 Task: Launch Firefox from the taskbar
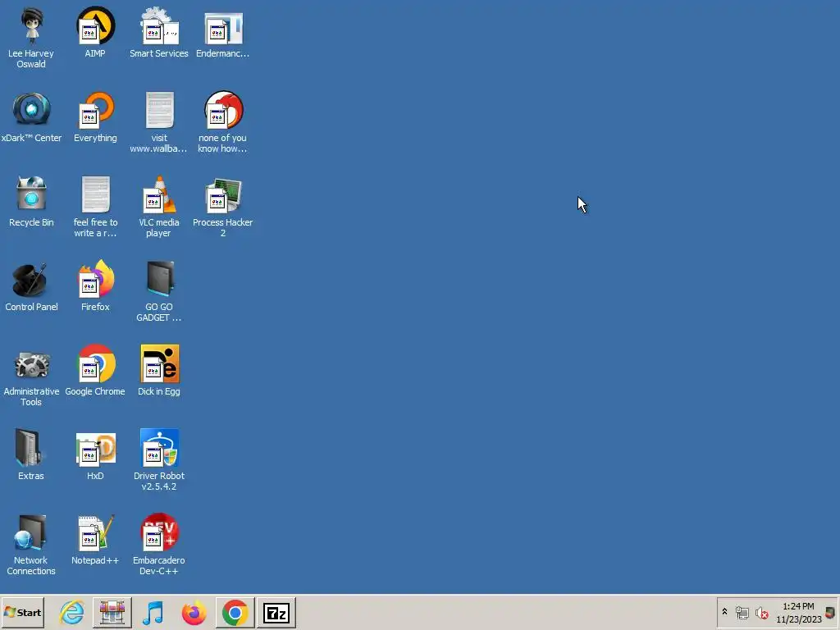click(x=194, y=613)
